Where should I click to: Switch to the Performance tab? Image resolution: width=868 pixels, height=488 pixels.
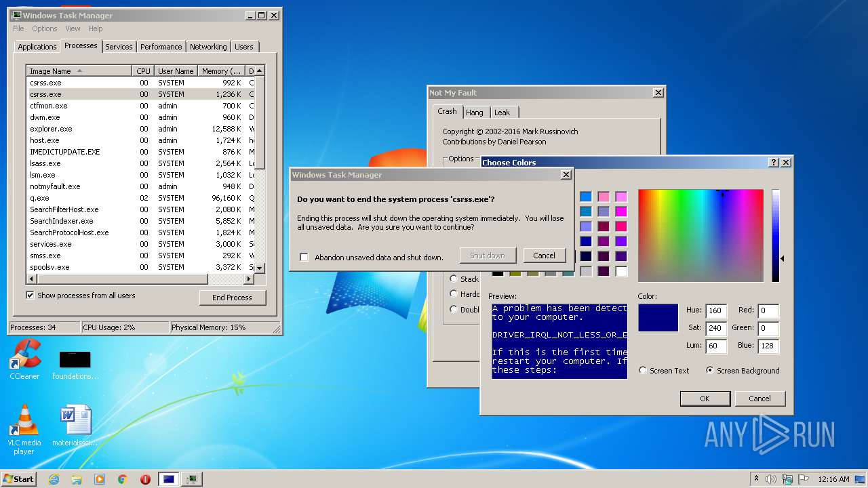[161, 47]
